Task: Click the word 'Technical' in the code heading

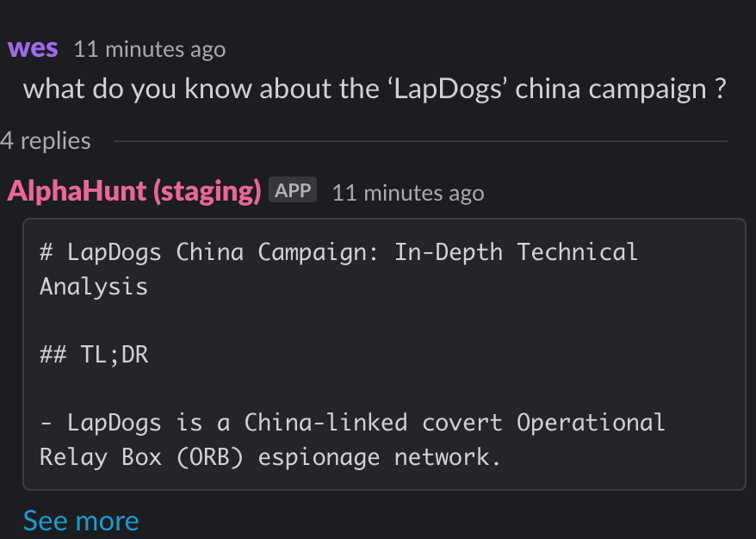Action: pyautogui.click(x=577, y=252)
